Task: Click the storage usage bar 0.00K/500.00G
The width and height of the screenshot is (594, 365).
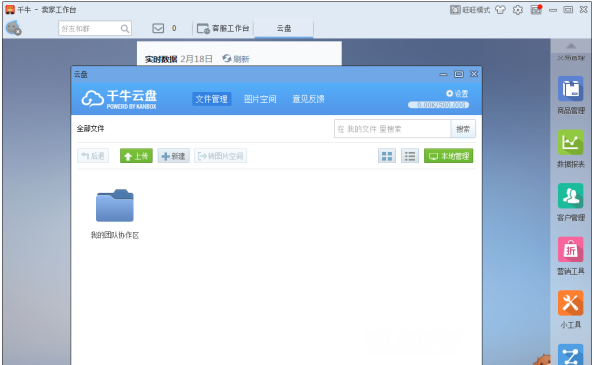Action: tap(438, 105)
